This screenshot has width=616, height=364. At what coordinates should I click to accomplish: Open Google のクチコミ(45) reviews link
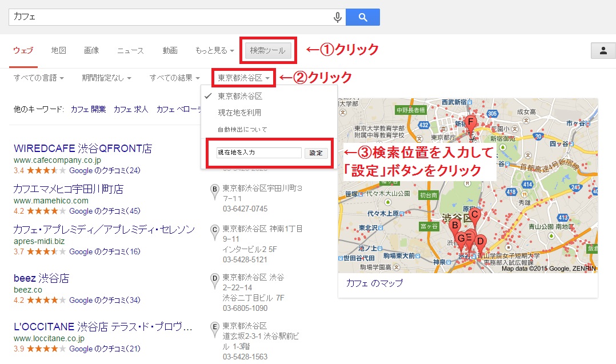click(x=105, y=211)
